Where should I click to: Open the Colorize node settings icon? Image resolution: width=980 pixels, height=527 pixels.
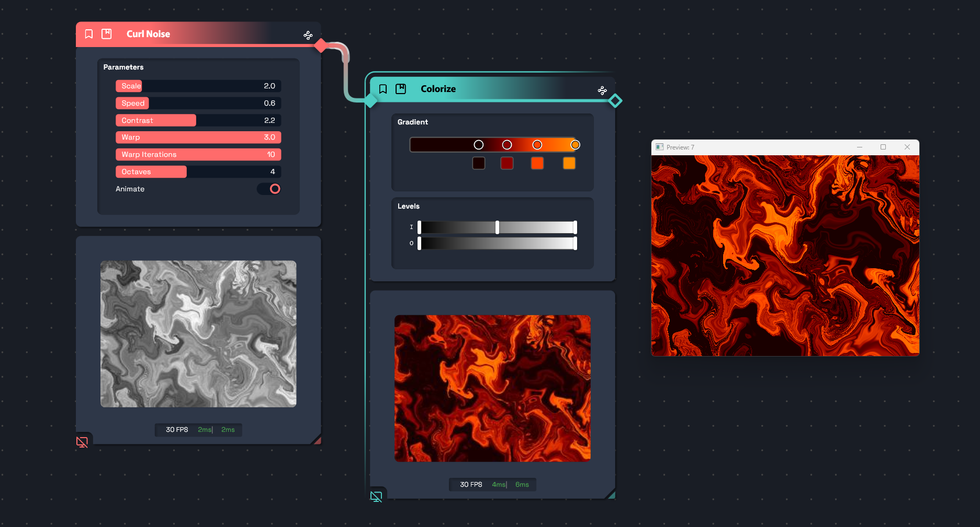pos(602,90)
